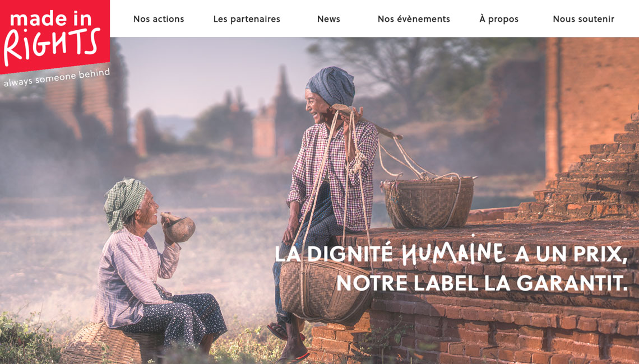Screen dimensions: 639x364
Task: Click the woven basket sitting on brick ledge
Action: pos(428,202)
